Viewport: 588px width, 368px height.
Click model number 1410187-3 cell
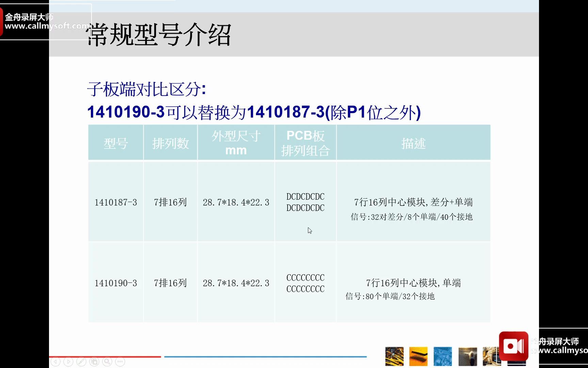click(116, 202)
